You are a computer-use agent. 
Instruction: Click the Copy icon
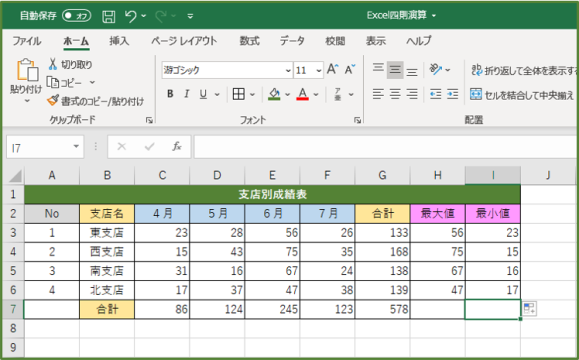(x=53, y=82)
